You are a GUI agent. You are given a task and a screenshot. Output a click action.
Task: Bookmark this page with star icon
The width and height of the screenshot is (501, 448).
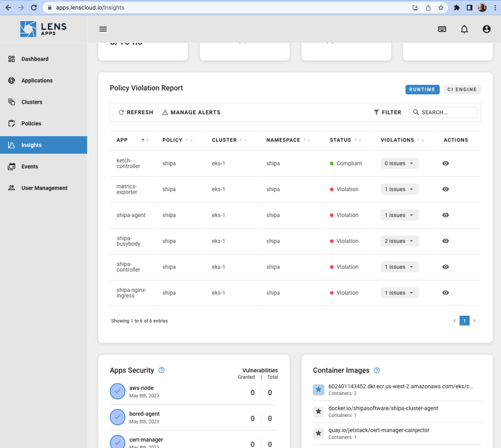441,8
